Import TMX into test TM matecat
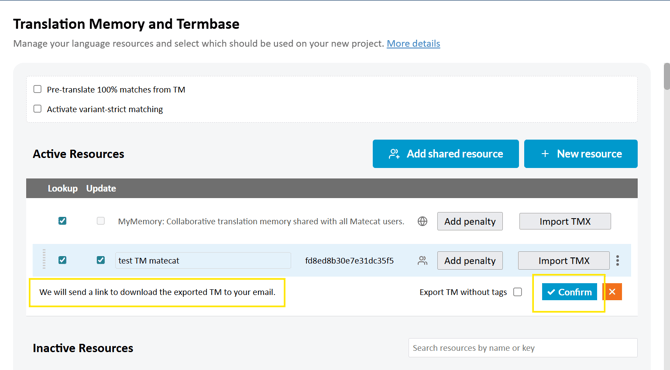Viewport: 670px width, 370px height. click(564, 261)
